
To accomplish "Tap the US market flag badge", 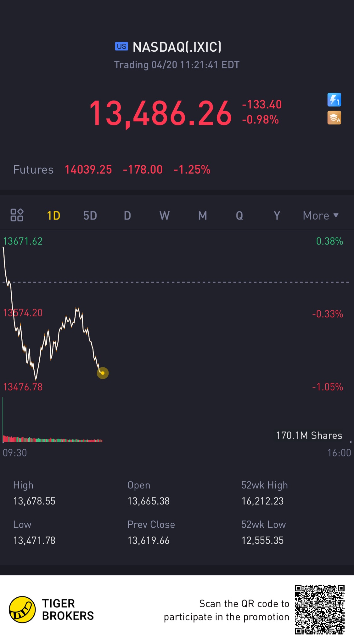I will [x=121, y=47].
